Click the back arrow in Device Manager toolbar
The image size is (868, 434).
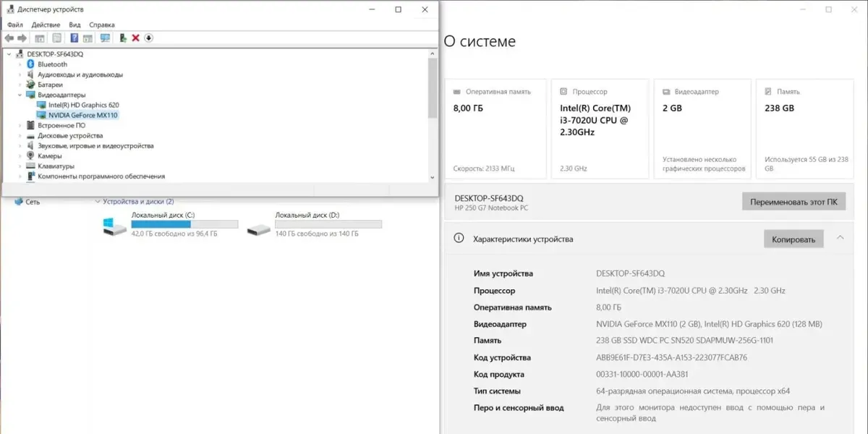click(9, 38)
